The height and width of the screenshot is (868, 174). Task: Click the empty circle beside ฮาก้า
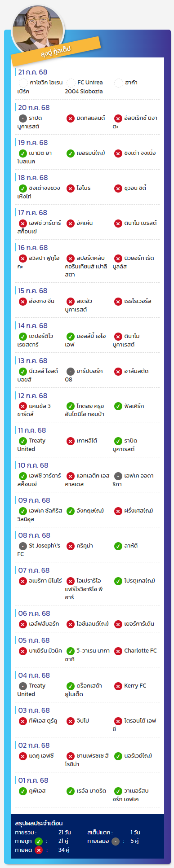point(118,83)
